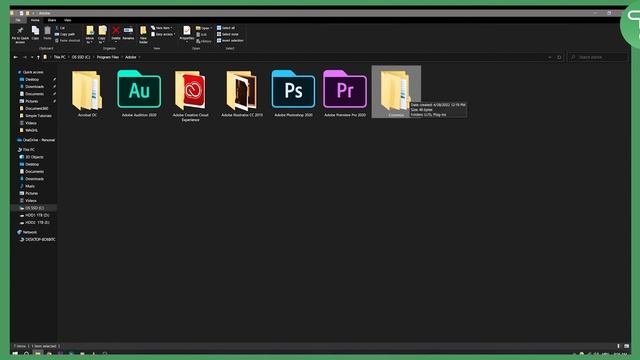Click Paste shortcut in ribbon
This screenshot has height=360, width=640.
point(68,41)
